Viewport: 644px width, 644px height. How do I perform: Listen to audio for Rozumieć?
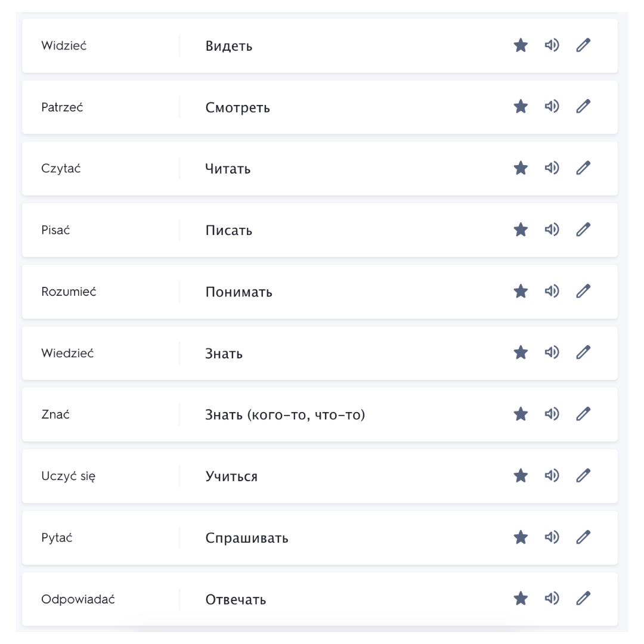click(552, 291)
